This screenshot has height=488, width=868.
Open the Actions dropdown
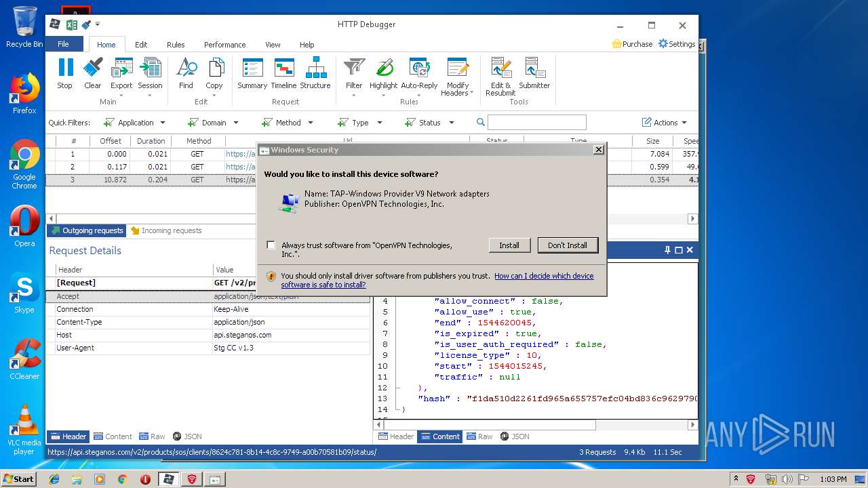tap(665, 123)
